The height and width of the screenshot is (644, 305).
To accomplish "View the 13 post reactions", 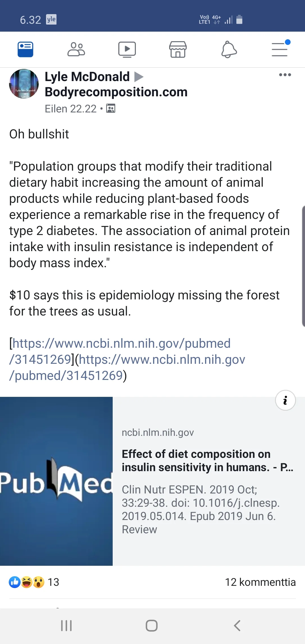I will click(x=34, y=582).
